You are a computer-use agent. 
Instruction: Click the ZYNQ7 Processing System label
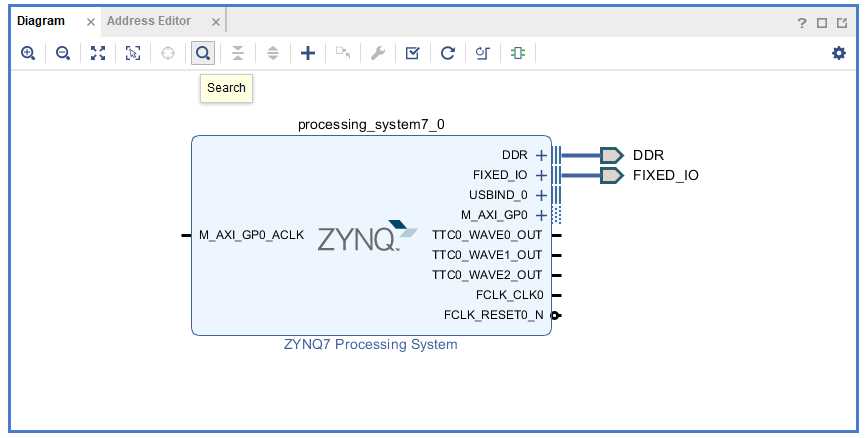[371, 344]
